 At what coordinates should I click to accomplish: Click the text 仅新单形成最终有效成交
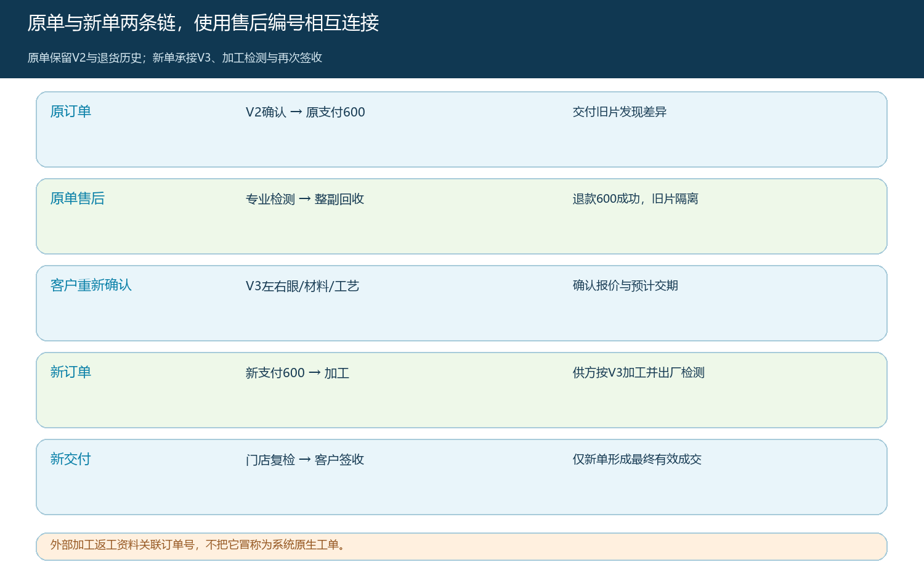[x=637, y=459]
